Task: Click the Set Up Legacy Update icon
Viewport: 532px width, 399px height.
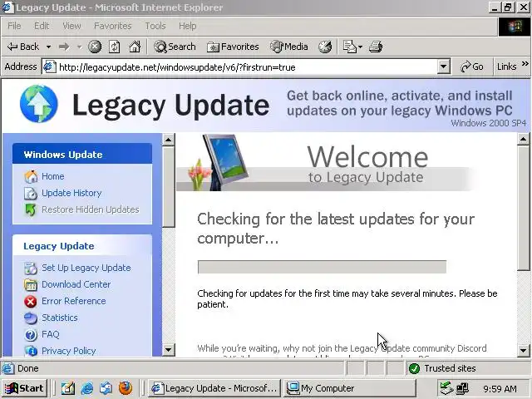Action: point(31,268)
